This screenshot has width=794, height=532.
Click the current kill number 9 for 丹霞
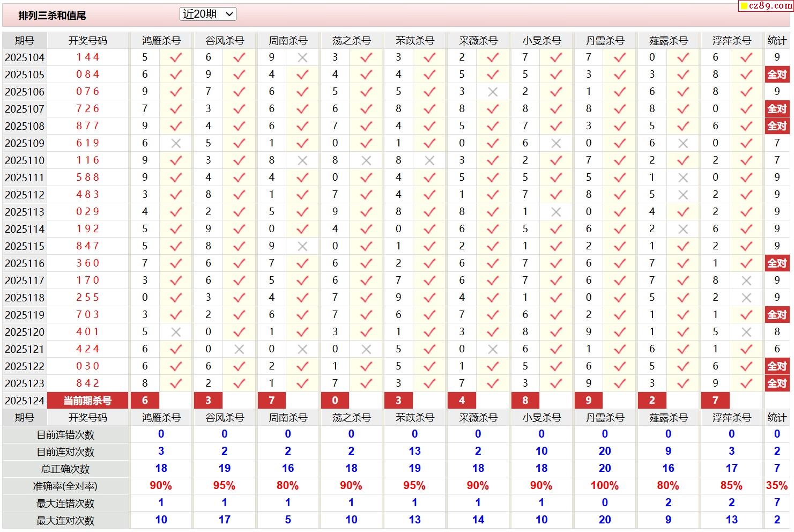(x=589, y=401)
